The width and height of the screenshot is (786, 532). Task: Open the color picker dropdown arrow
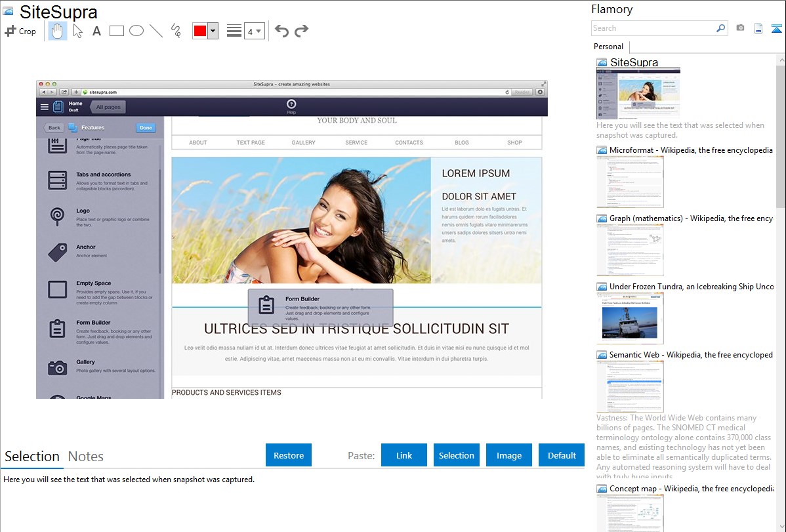coord(213,31)
